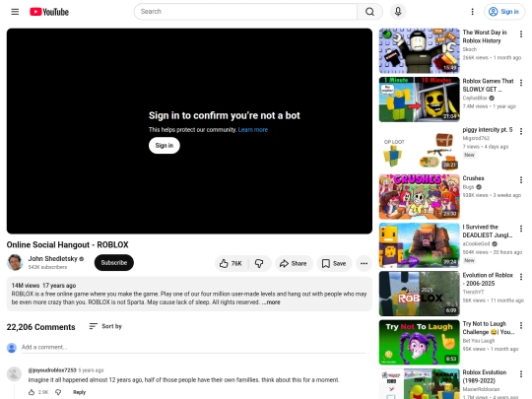Screen dimensions: 532x399
Task: Start voice search with microphone icon
Action: 398,12
